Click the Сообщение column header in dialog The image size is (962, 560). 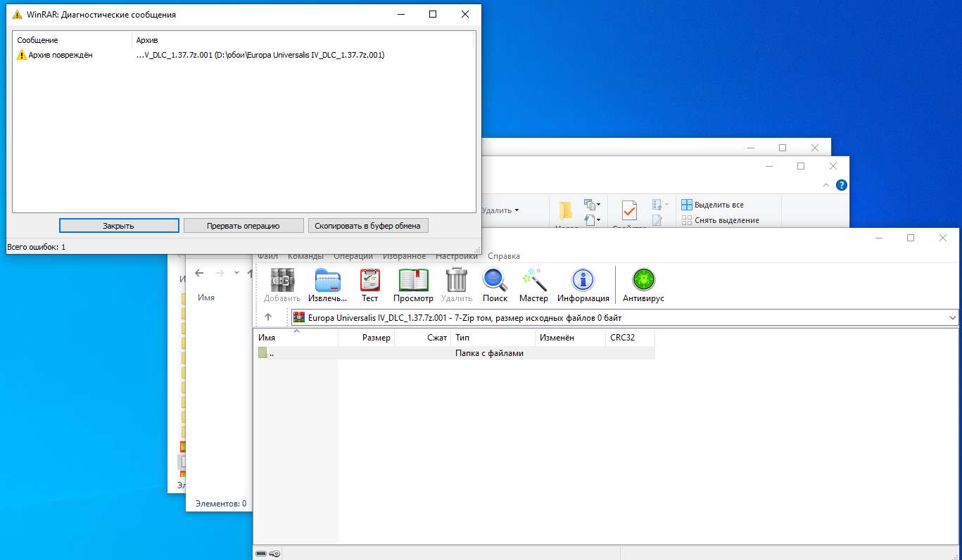[72, 40]
